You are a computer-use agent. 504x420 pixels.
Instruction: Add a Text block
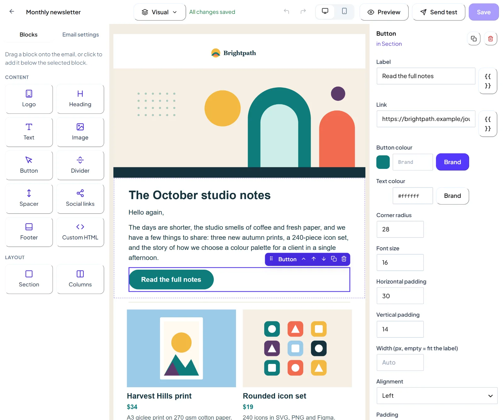29,132
